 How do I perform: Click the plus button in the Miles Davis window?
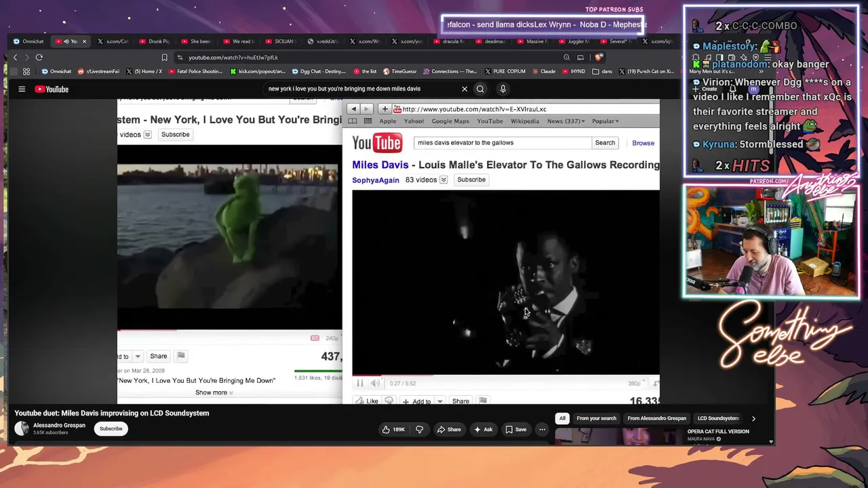(384, 109)
